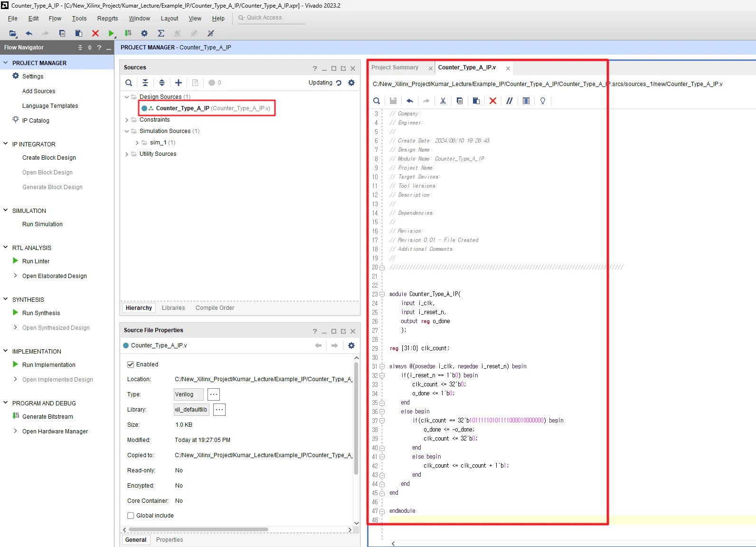Expand the sim_1 tree node
Image resolution: width=756 pixels, height=547 pixels.
point(137,143)
